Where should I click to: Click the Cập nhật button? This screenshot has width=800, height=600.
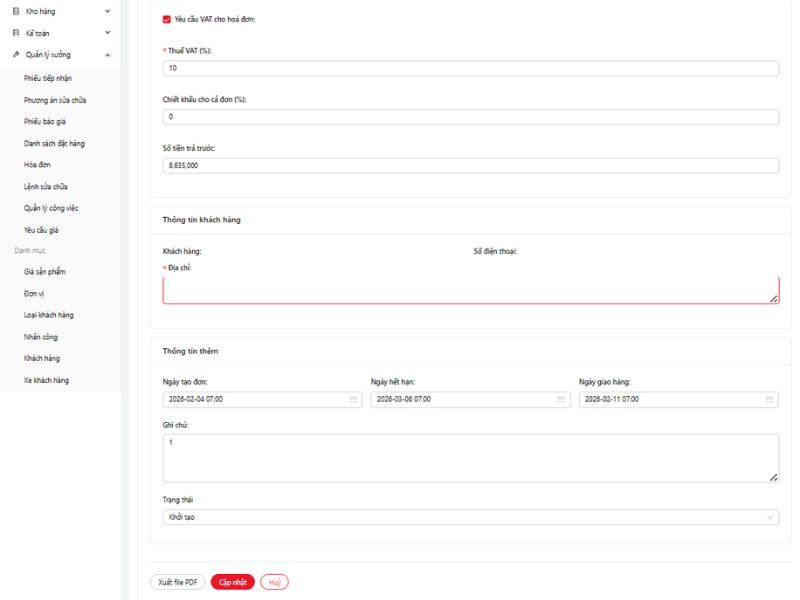tap(232, 582)
